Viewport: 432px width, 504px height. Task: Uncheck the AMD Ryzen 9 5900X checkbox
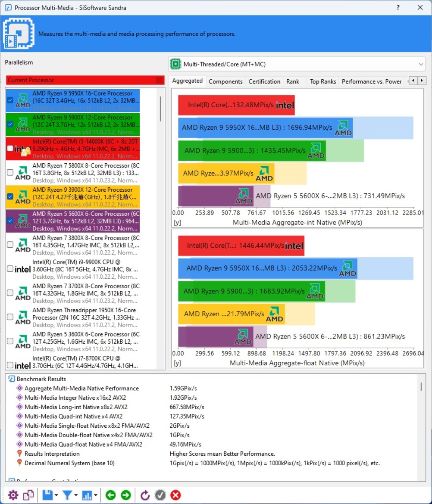coord(10,124)
